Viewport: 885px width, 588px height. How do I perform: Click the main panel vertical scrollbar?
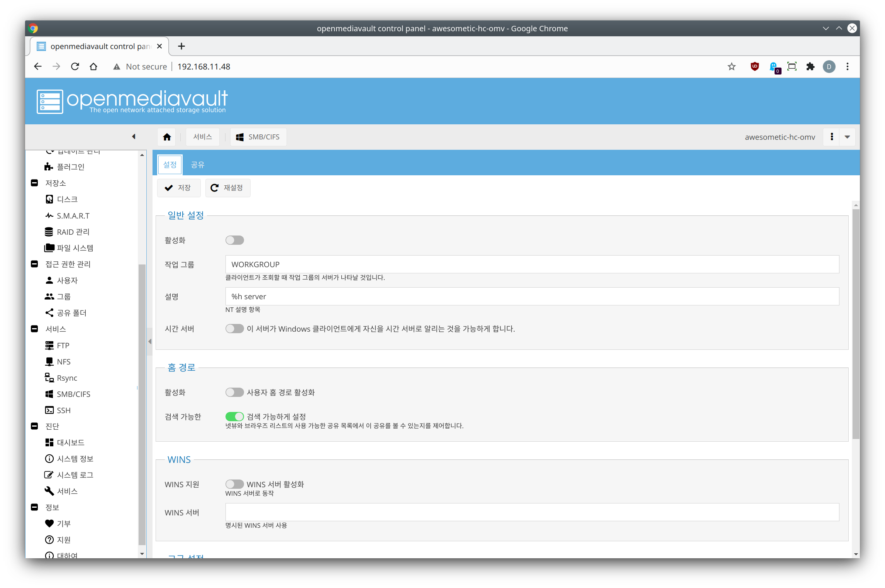856,324
